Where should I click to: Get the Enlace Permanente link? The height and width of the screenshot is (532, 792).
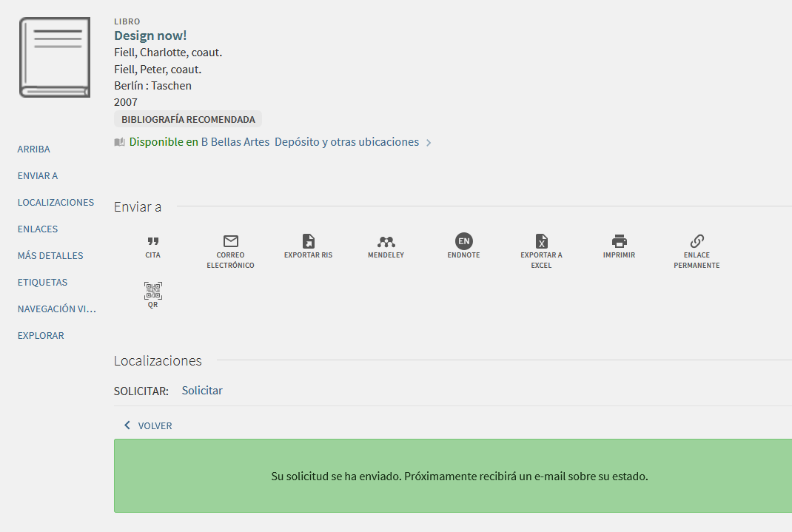point(697,242)
